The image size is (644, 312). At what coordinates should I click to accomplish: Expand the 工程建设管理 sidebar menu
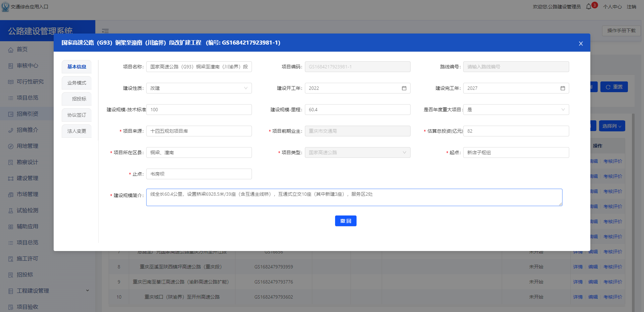pyautogui.click(x=88, y=291)
